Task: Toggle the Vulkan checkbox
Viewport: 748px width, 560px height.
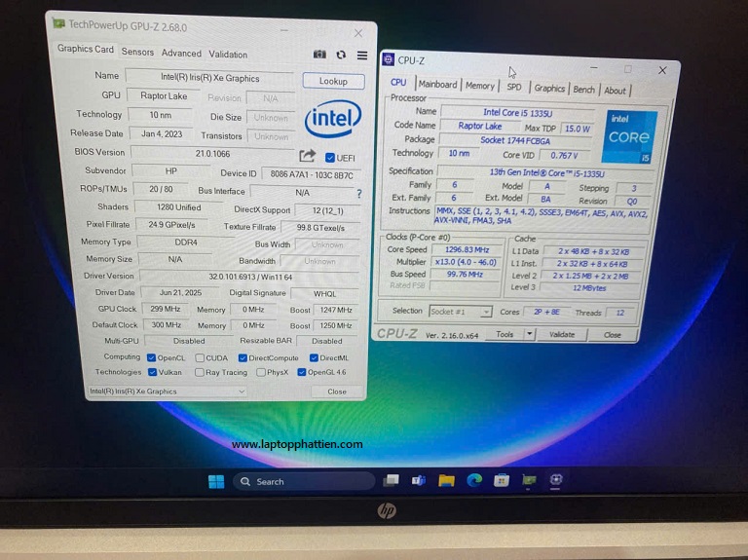Action: (x=153, y=372)
